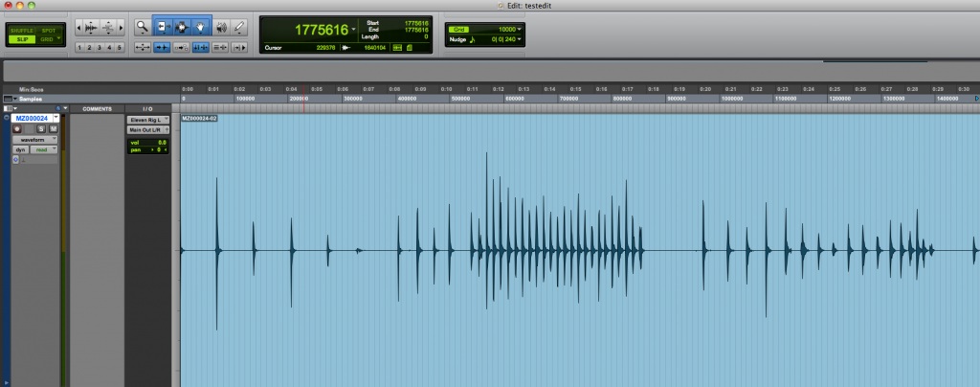Toggle TrackInput monitoring button
Viewport: 980px width, 387px height.
(x=29, y=128)
